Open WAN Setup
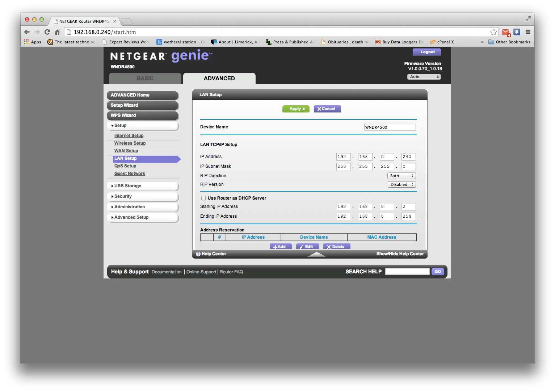Image resolution: width=555 pixels, height=392 pixels. point(126,151)
